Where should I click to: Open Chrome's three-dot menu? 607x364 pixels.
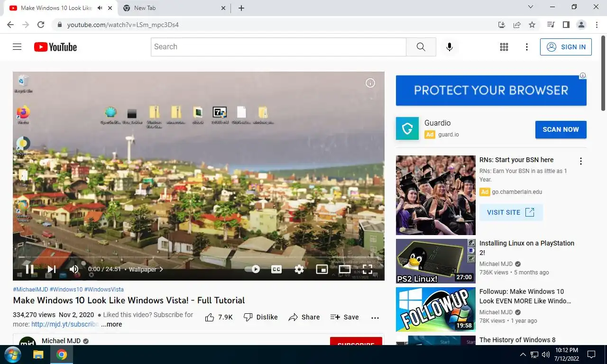[596, 25]
